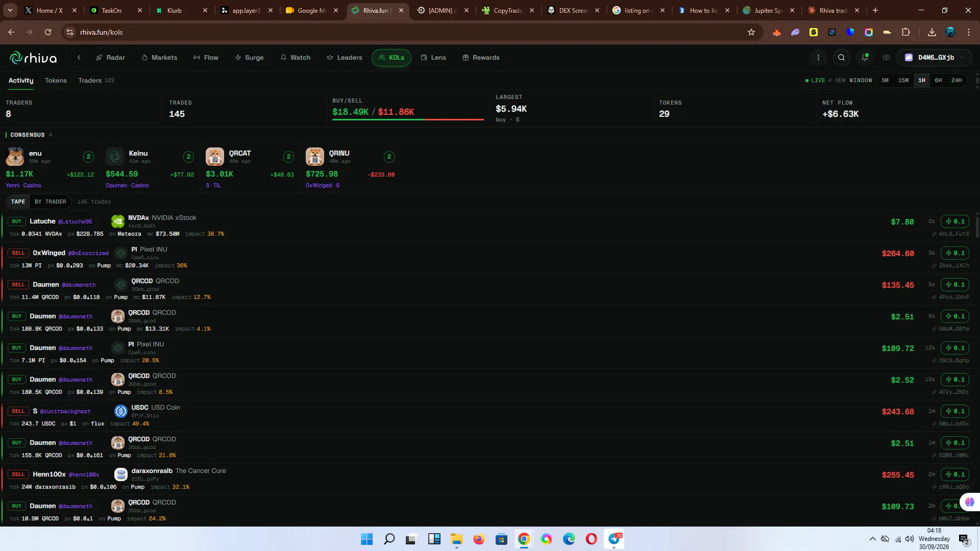This screenshot has height=551, width=980.
Task: Open the Flow nav item
Action: click(206, 58)
